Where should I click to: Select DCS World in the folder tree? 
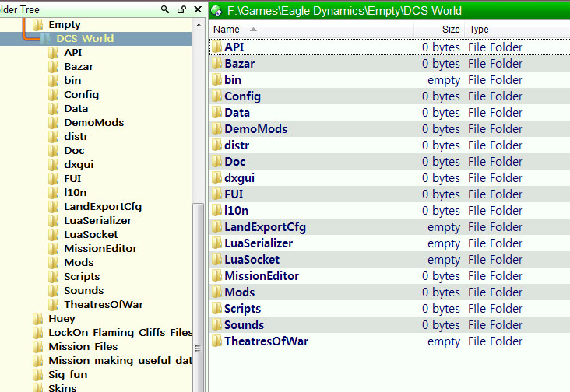tap(85, 38)
